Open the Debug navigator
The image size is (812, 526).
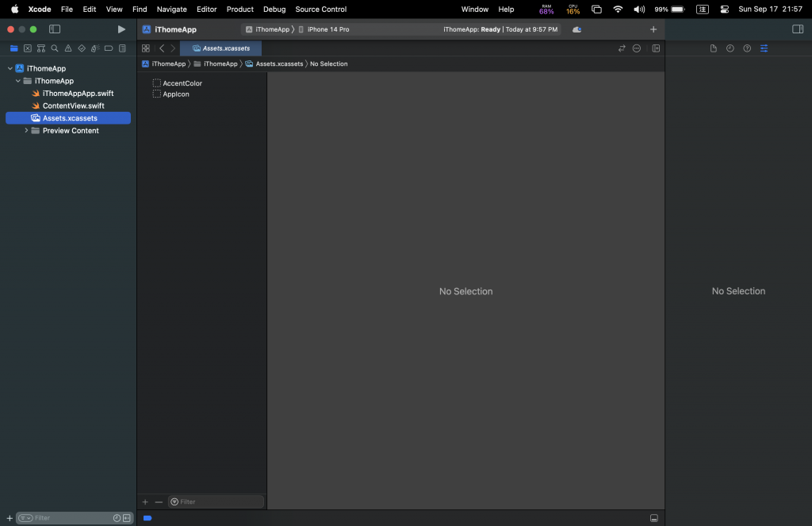[x=95, y=48]
